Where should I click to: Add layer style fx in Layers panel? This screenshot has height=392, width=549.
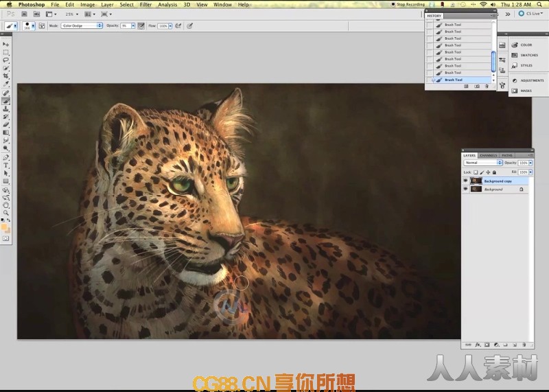(478, 345)
